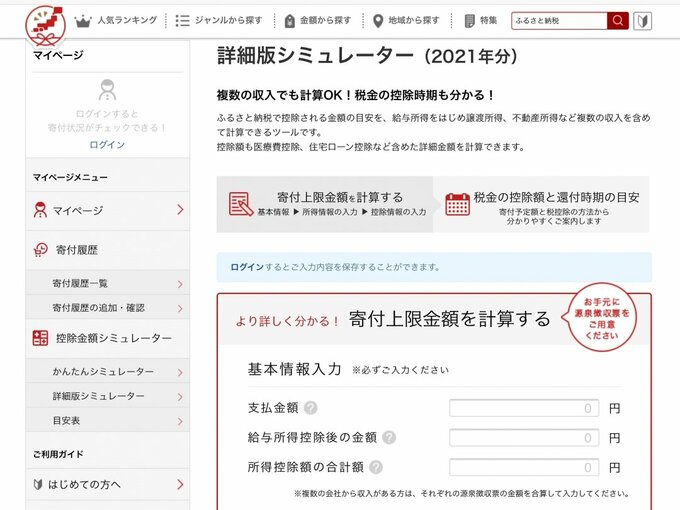Viewport: 680px width, 510px height.
Task: Click the 所得控除額の合計額 input field
Action: click(524, 467)
